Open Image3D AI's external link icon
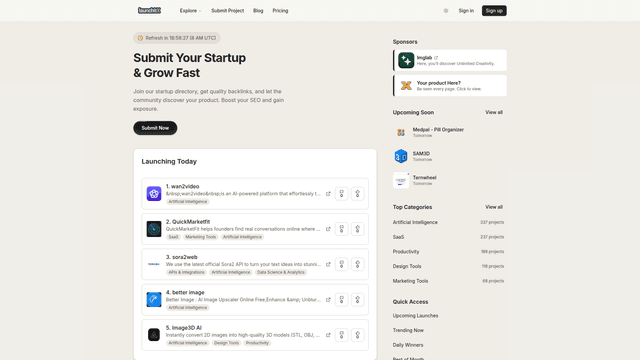This screenshot has height=360, width=640. tap(328, 335)
